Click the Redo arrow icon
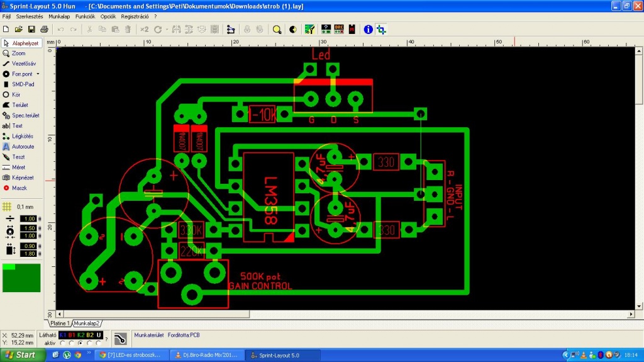The width and height of the screenshot is (644, 362). (x=74, y=29)
